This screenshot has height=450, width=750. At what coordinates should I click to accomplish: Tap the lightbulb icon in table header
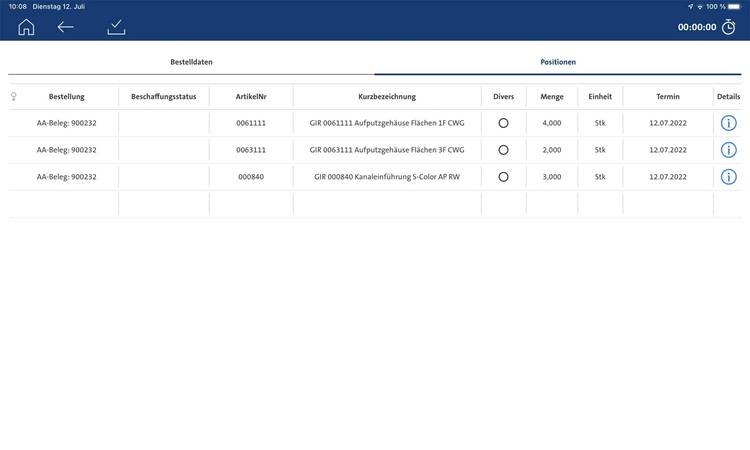click(14, 97)
